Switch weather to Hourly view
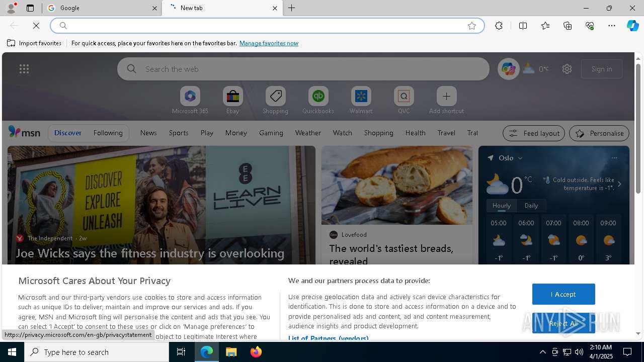The image size is (644, 362). coord(502,206)
